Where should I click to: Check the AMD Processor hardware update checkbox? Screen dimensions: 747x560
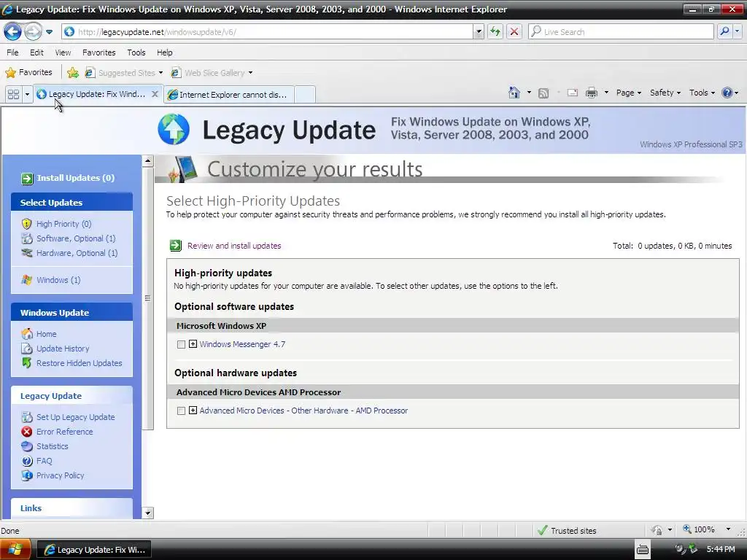tap(181, 411)
